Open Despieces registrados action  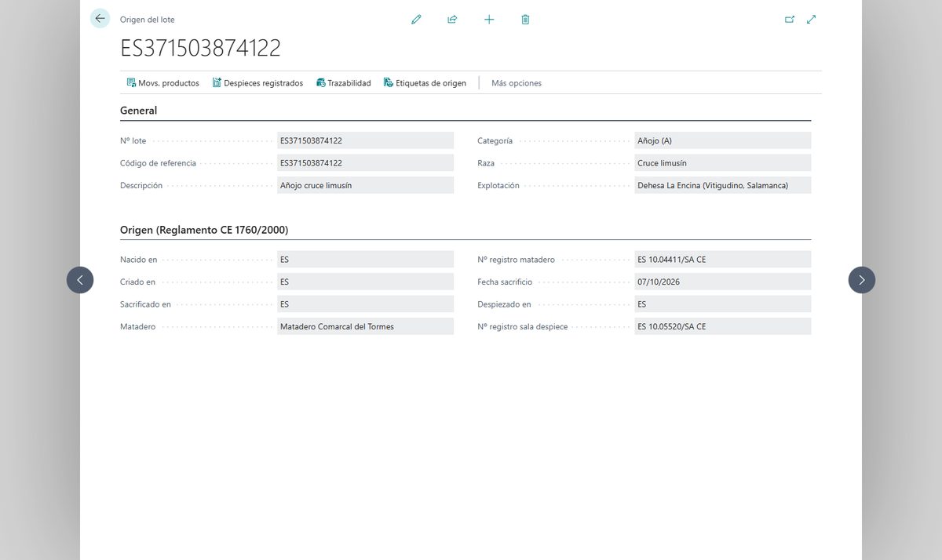click(257, 83)
